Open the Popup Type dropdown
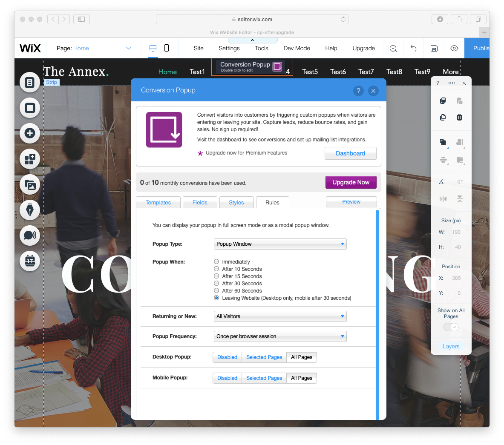Viewport: 504px width, 445px height. coord(280,244)
